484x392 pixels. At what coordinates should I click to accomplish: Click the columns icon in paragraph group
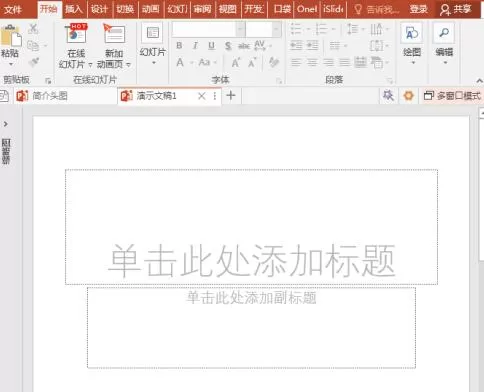[335, 45]
